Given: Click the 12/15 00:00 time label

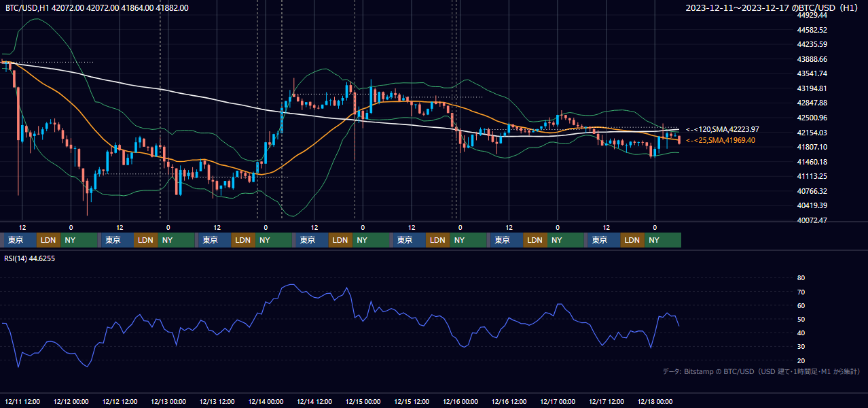Looking at the screenshot, I should tap(363, 402).
